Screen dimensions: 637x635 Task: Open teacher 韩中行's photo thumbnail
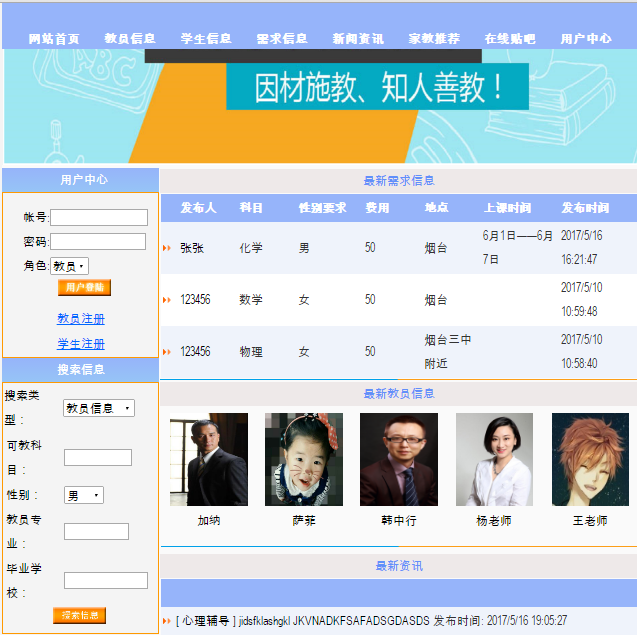399,459
